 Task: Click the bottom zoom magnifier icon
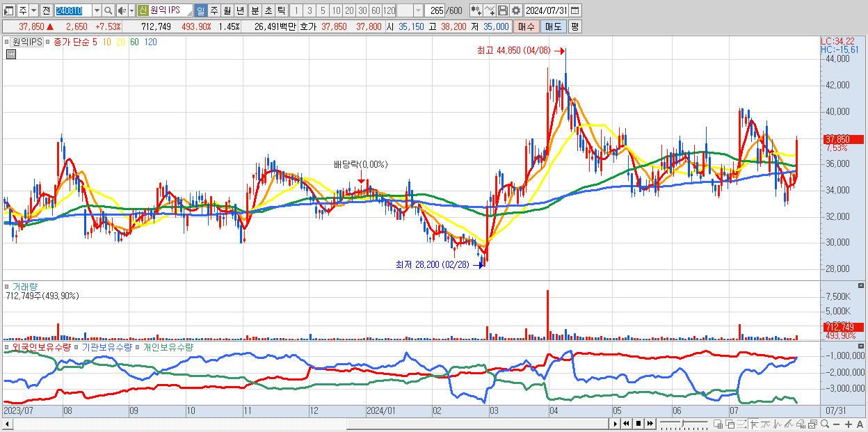click(825, 424)
